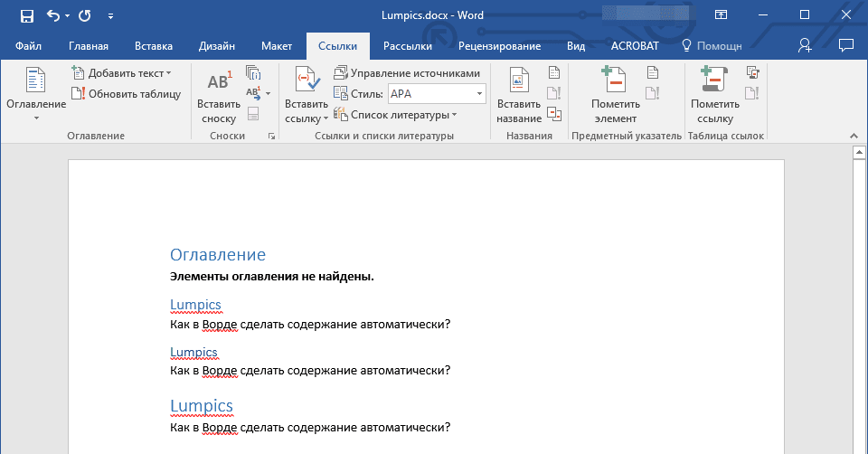Click Пометить элемент index button
868x454 pixels.
[x=616, y=96]
